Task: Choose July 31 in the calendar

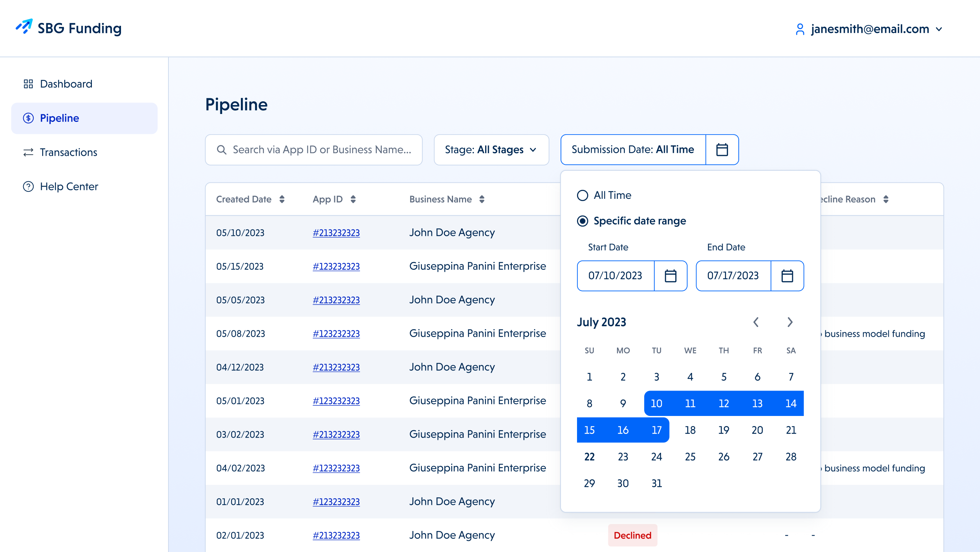Action: tap(656, 483)
